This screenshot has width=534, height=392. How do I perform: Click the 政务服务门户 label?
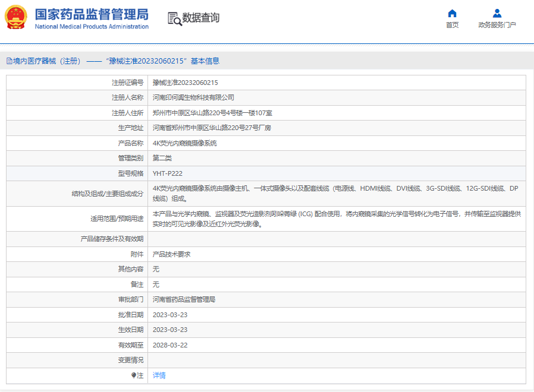[497, 25]
